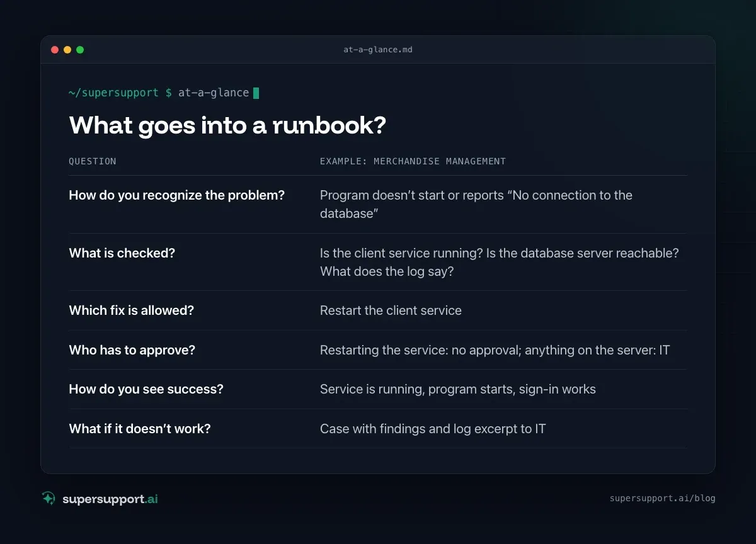Click the QUESTION column header

93,161
